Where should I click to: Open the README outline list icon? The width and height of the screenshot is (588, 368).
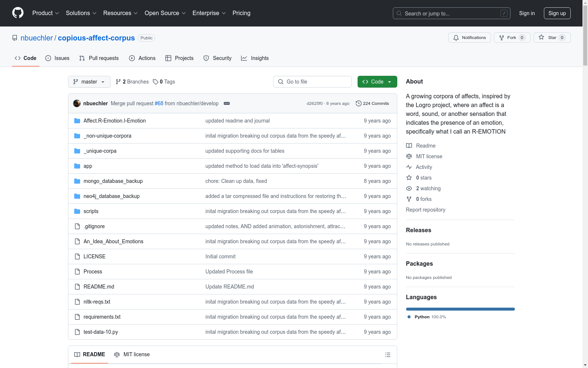tap(387, 355)
